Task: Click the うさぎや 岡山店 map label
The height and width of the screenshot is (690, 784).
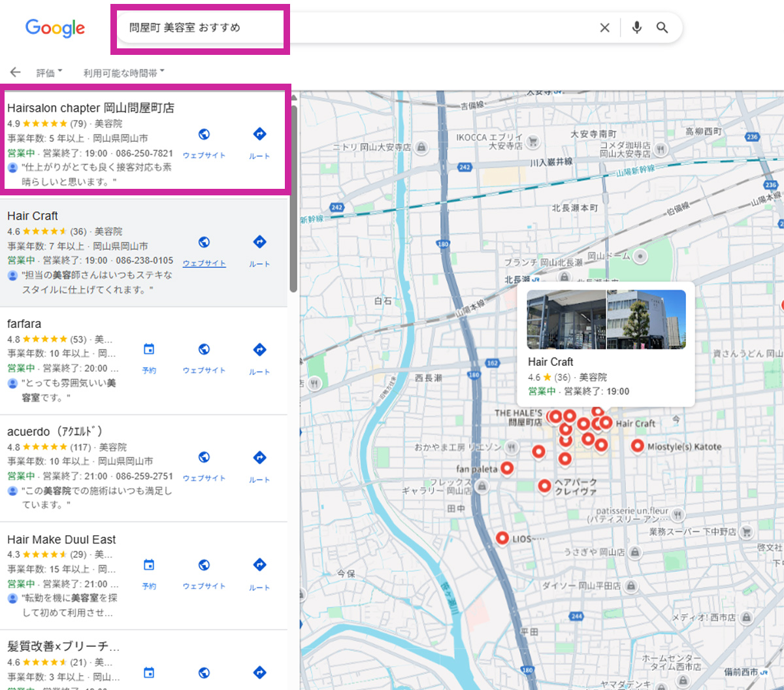Action: [595, 552]
